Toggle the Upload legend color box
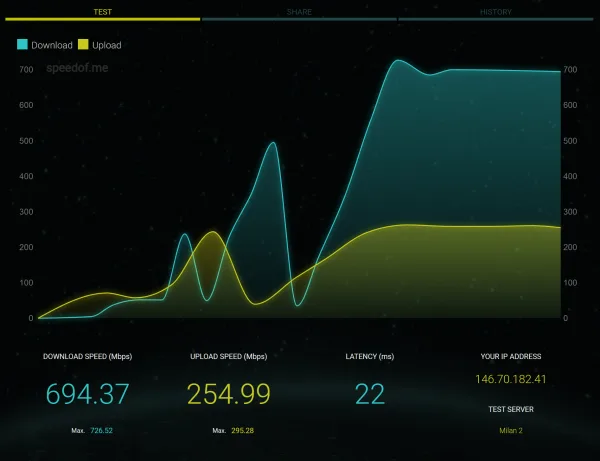Image resolution: width=600 pixels, height=461 pixels. (83, 44)
